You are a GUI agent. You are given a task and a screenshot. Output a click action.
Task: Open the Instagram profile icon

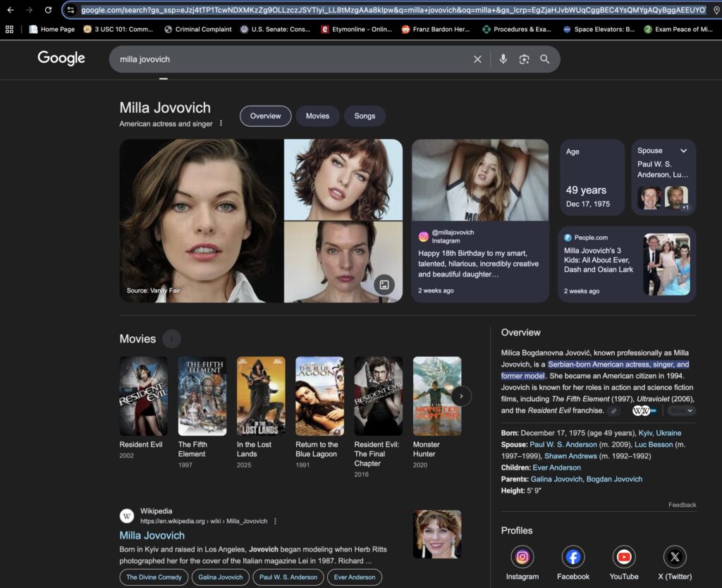(x=522, y=557)
